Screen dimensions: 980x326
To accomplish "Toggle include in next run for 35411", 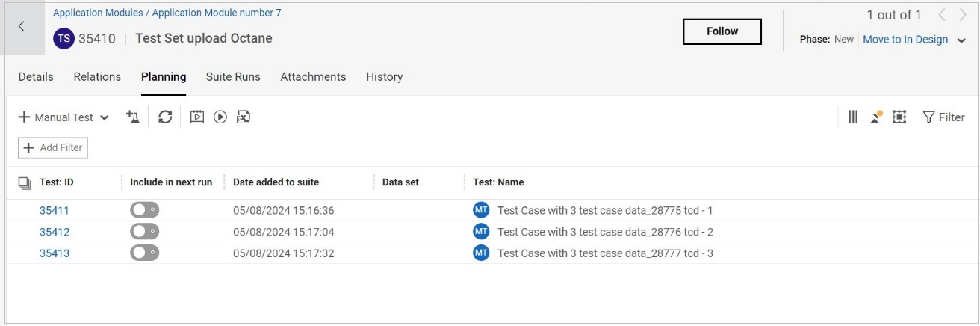I will (144, 211).
